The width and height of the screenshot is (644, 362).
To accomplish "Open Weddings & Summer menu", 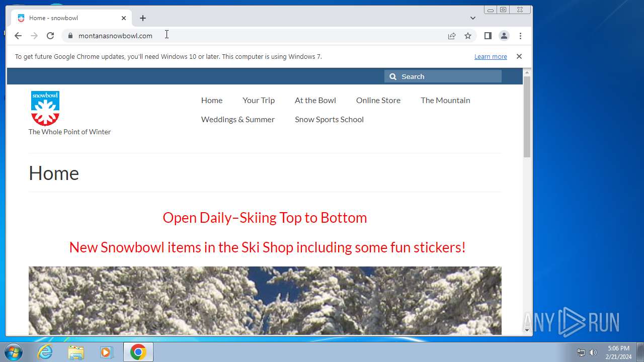I will (238, 119).
